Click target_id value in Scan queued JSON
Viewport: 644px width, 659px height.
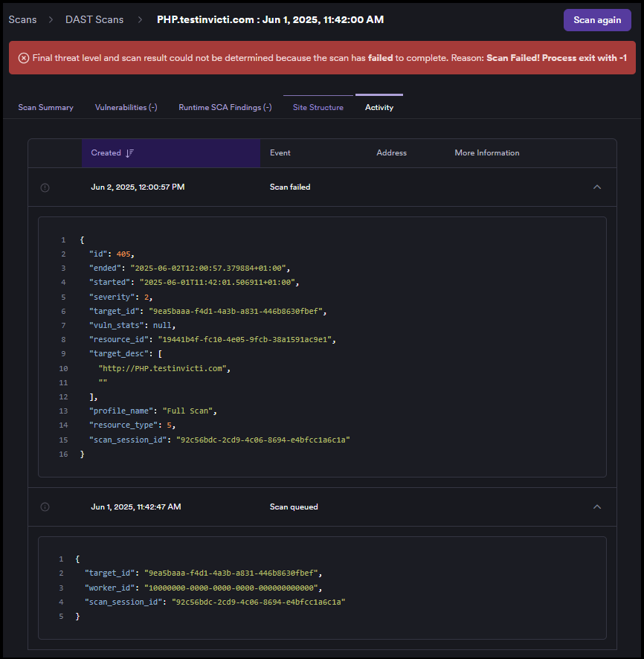(231, 573)
